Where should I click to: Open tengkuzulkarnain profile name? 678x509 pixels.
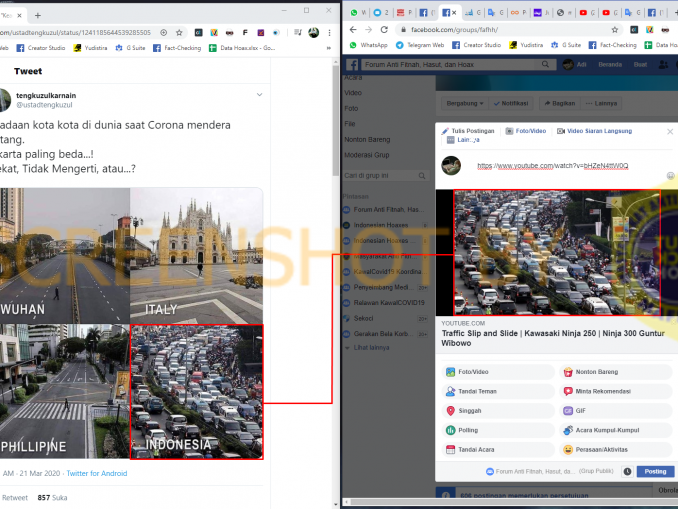(x=46, y=96)
